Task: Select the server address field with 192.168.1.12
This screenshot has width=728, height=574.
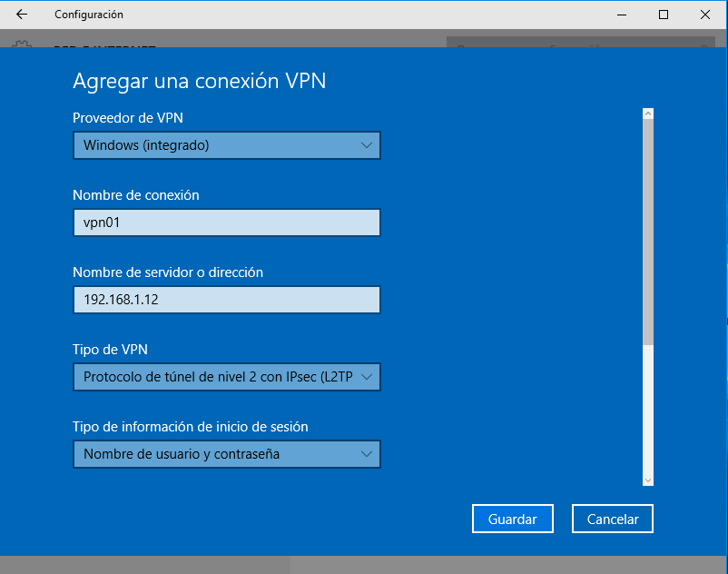Action: coord(226,300)
